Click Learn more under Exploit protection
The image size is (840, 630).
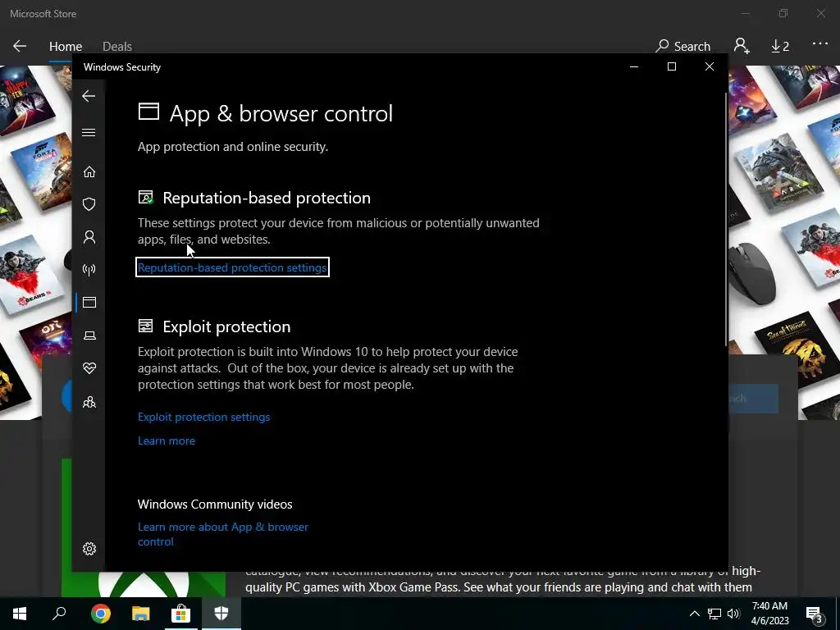(x=166, y=441)
